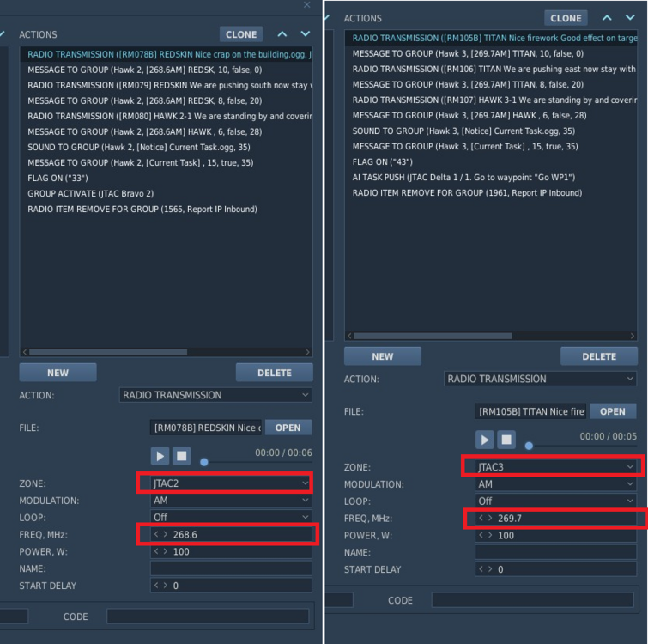Move action up in right ACTIONS list
Viewport: 648px width, 644px height.
[607, 18]
